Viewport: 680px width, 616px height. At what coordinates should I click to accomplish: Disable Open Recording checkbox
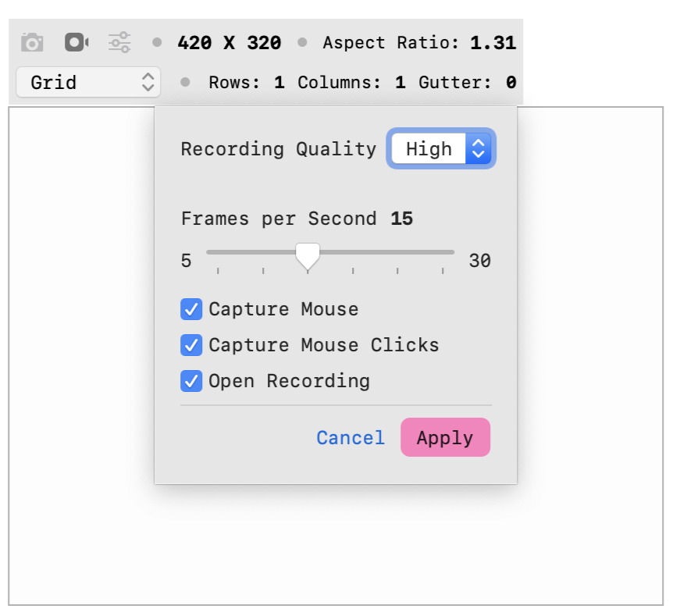point(191,381)
